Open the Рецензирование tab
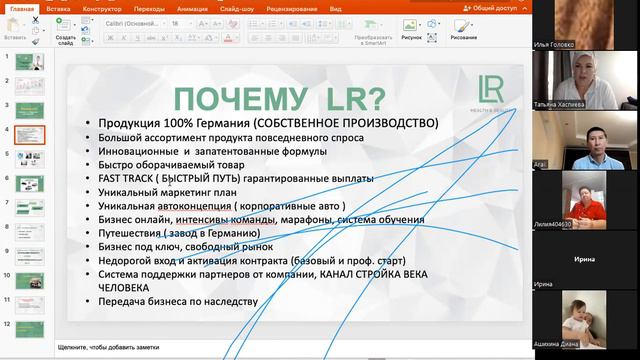The width and height of the screenshot is (640, 360). pos(292,9)
